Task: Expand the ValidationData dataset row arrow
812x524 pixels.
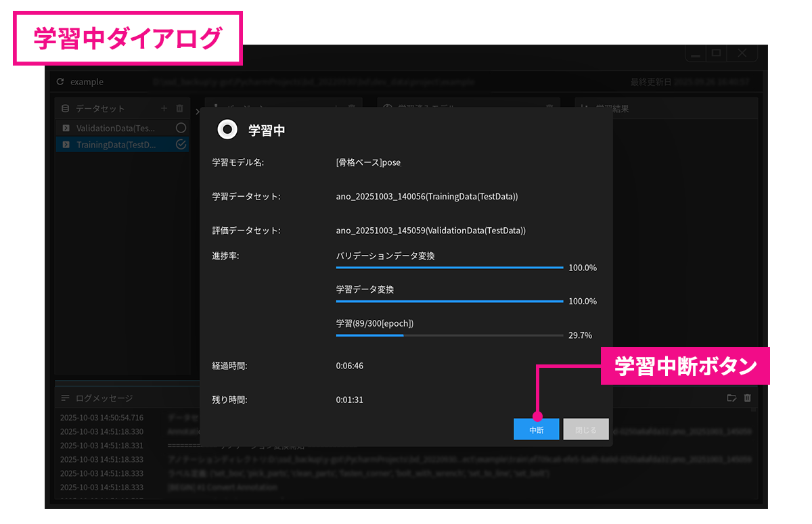Action: (66, 128)
